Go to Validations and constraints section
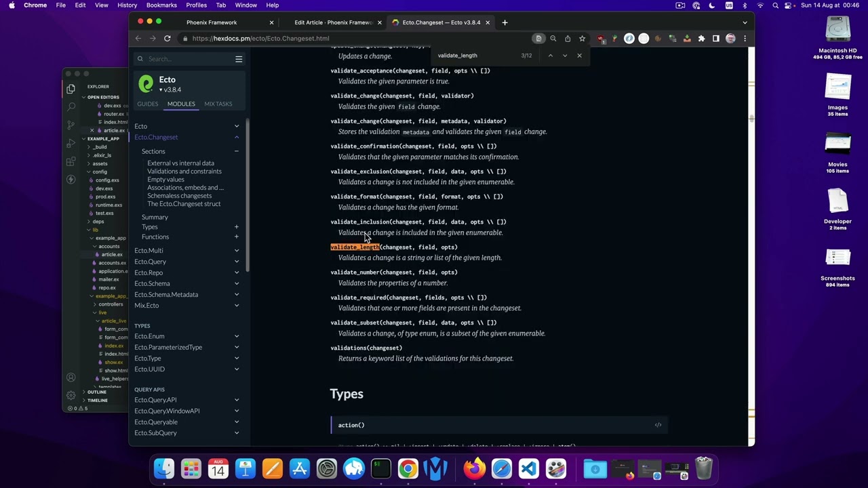 [184, 171]
